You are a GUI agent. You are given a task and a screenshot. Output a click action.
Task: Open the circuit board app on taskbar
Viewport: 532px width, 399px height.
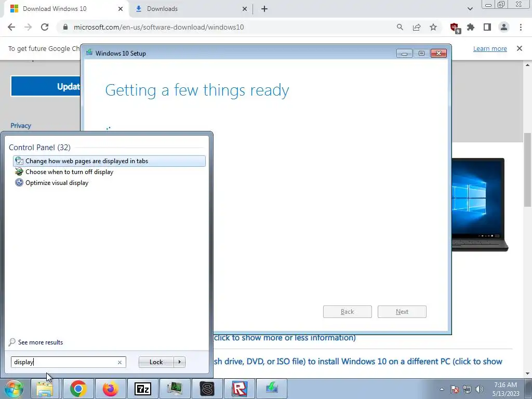[175, 389]
